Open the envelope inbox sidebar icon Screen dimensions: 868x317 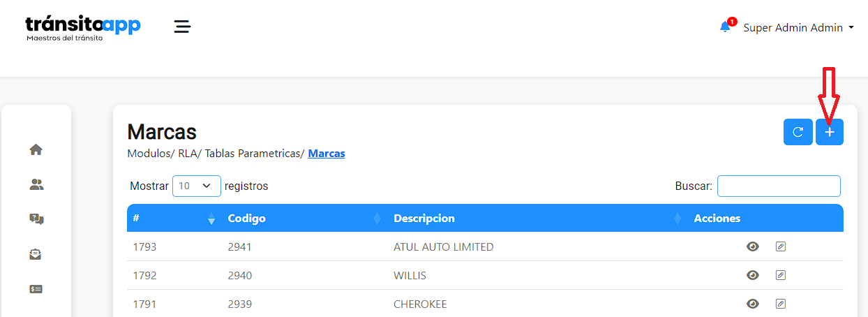[36, 254]
